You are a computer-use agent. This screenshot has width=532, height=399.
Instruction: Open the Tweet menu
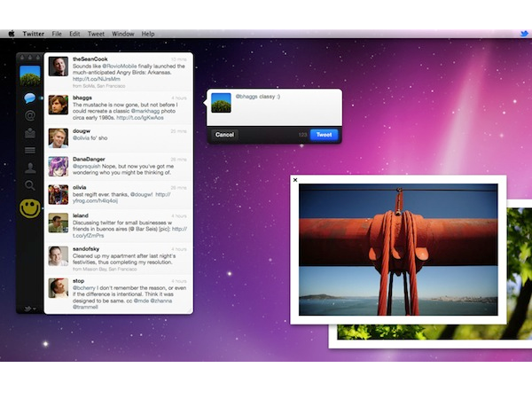click(x=96, y=34)
